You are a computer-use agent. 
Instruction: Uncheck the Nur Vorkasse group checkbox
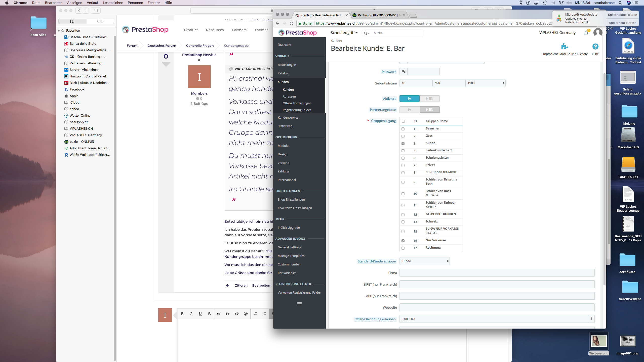pyautogui.click(x=403, y=241)
